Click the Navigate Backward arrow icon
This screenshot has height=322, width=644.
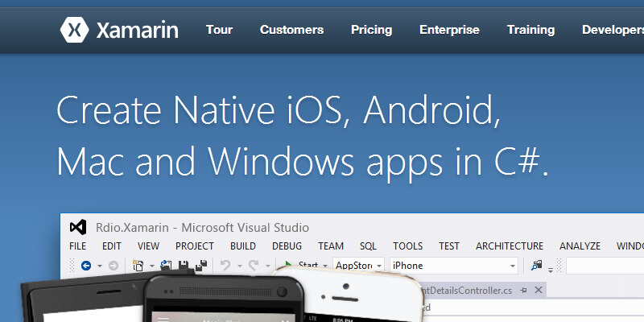(x=86, y=266)
